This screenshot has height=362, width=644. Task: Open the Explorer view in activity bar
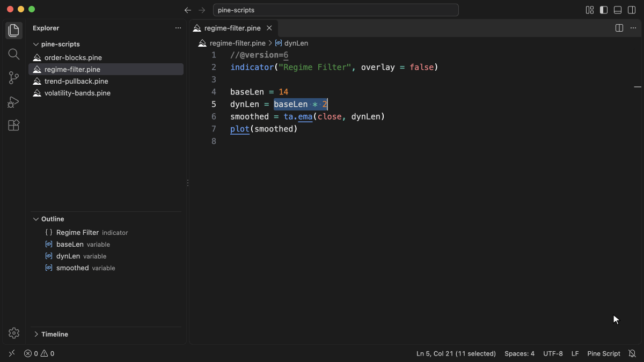click(x=14, y=31)
